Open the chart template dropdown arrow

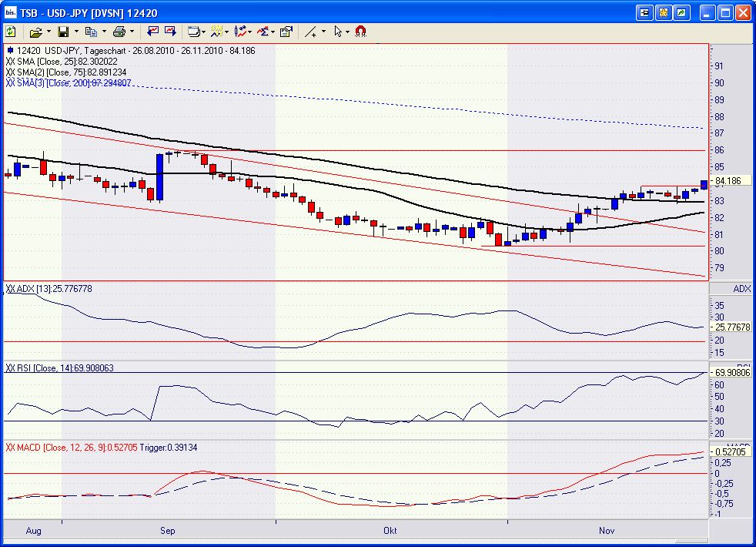tap(204, 32)
